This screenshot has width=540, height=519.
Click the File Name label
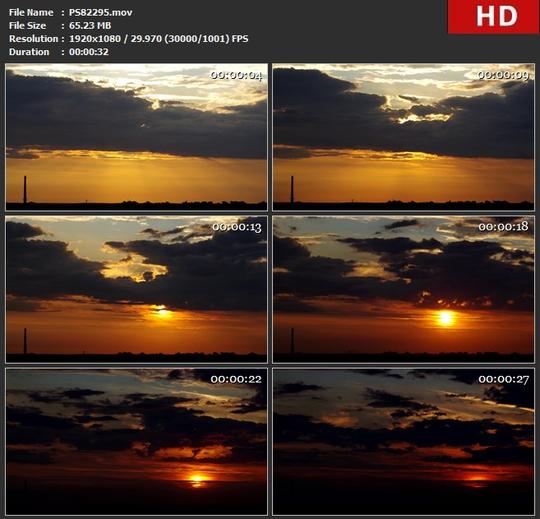pos(31,12)
